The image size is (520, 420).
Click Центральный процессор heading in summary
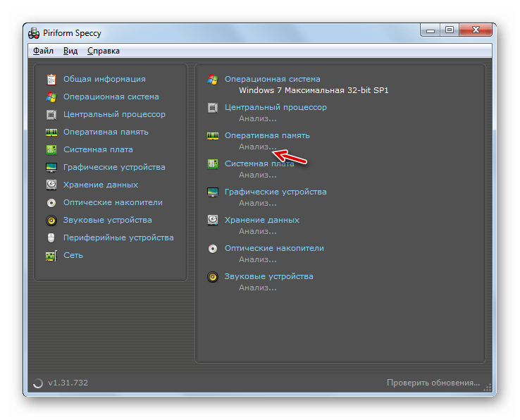tap(276, 108)
